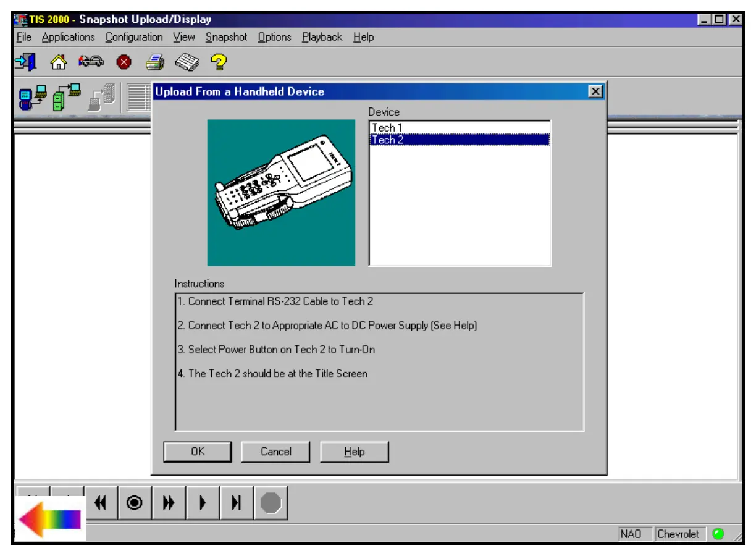Click the rewind playback button
The height and width of the screenshot is (556, 756).
(101, 503)
